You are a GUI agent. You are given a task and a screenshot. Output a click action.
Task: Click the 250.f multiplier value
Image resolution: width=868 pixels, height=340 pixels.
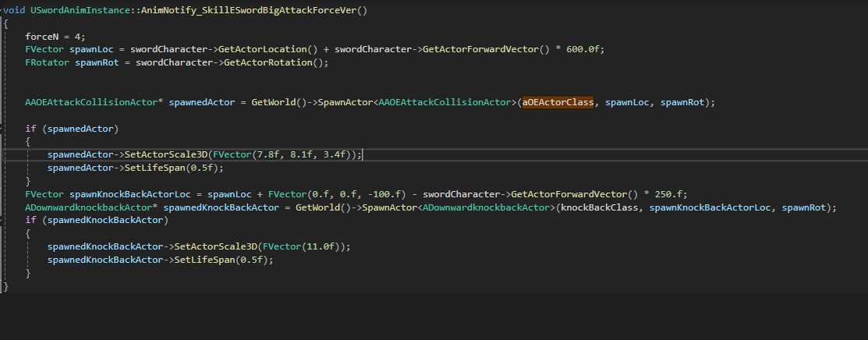tap(668, 194)
